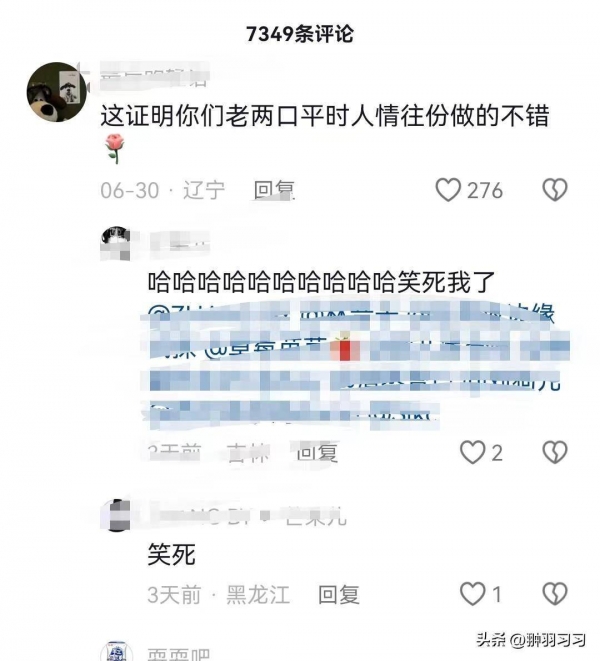Dislike the Liaoning comment with broken heart
Image resolution: width=600 pixels, height=661 pixels.
coord(554,190)
